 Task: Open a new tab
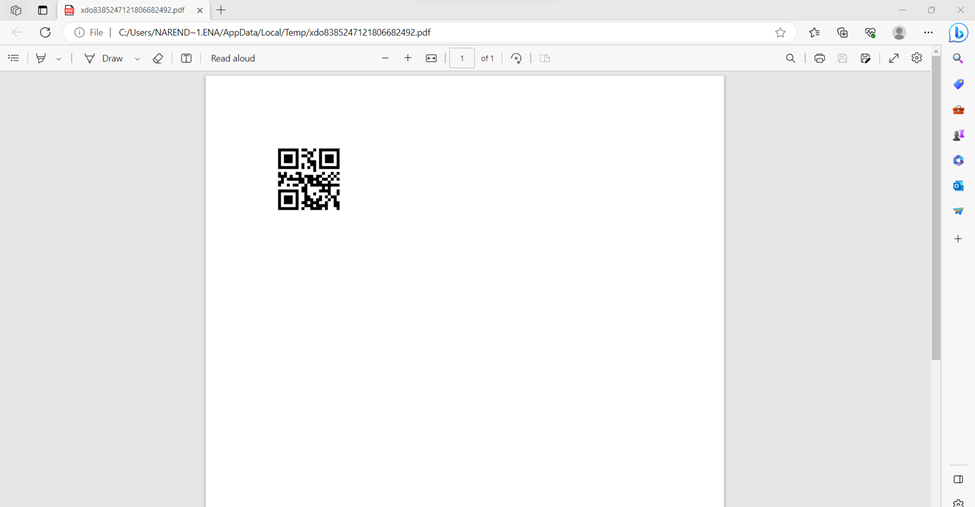pyautogui.click(x=221, y=10)
